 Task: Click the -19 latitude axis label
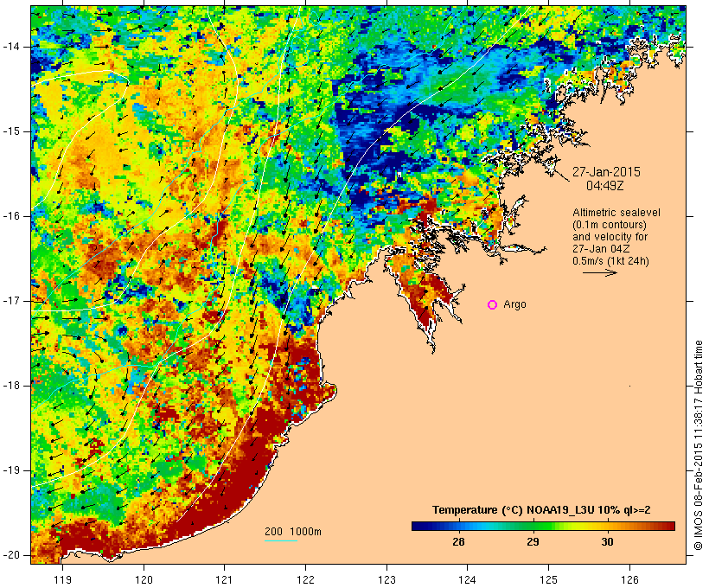[x=11, y=470]
